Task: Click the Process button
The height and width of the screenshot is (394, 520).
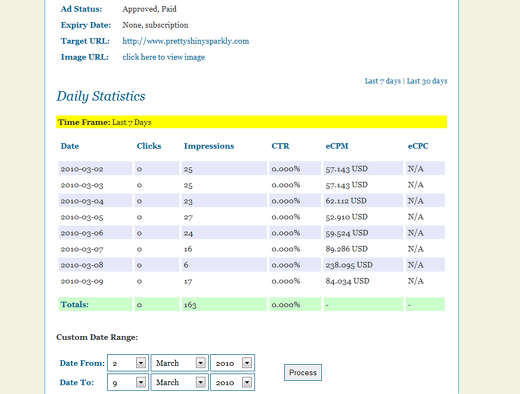Action: click(x=303, y=372)
